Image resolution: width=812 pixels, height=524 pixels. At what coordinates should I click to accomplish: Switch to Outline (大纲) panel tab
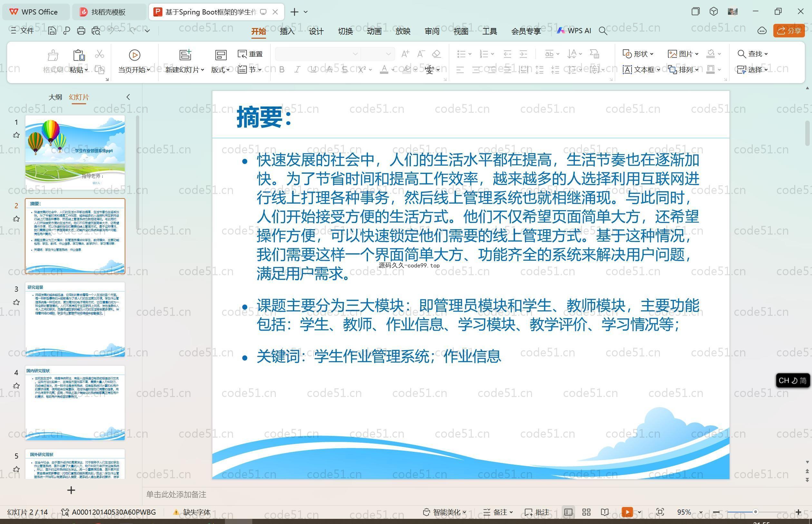[x=55, y=97]
